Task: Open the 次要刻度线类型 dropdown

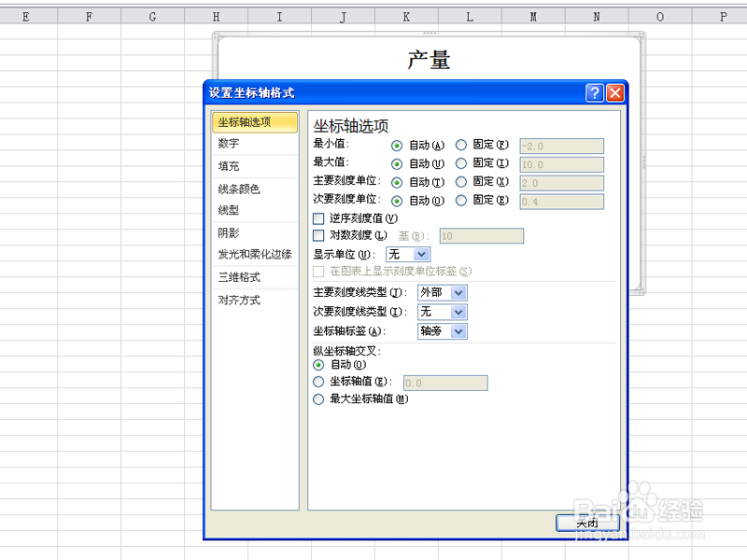Action: point(442,312)
